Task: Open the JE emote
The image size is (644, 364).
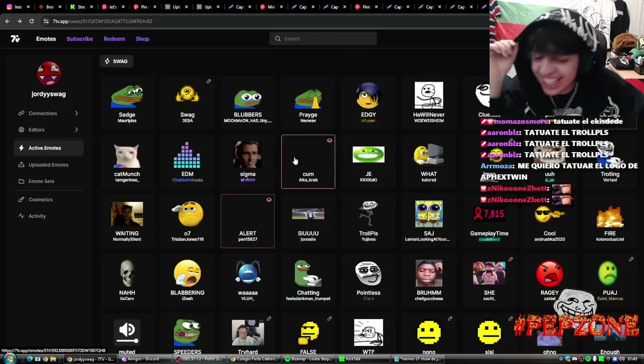Action: [x=368, y=162]
